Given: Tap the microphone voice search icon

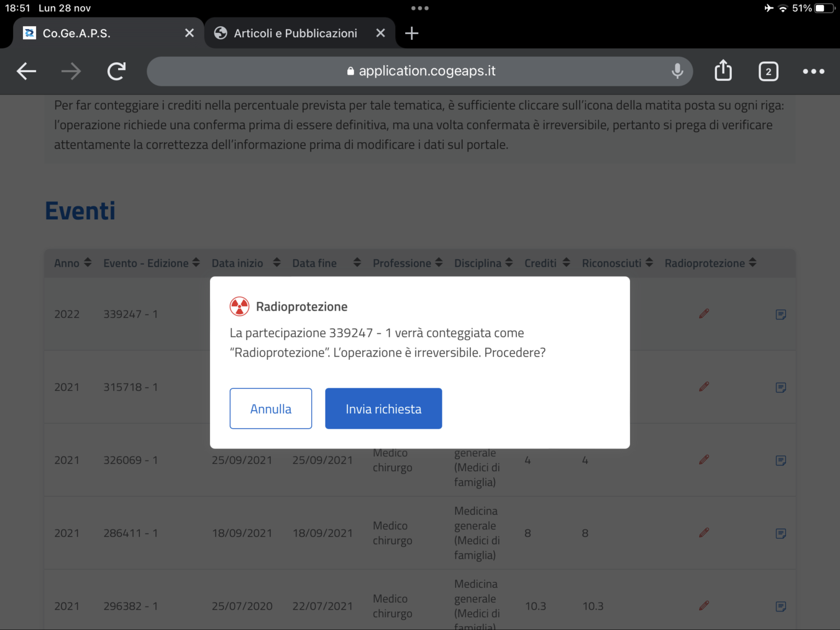Looking at the screenshot, I should click(677, 71).
